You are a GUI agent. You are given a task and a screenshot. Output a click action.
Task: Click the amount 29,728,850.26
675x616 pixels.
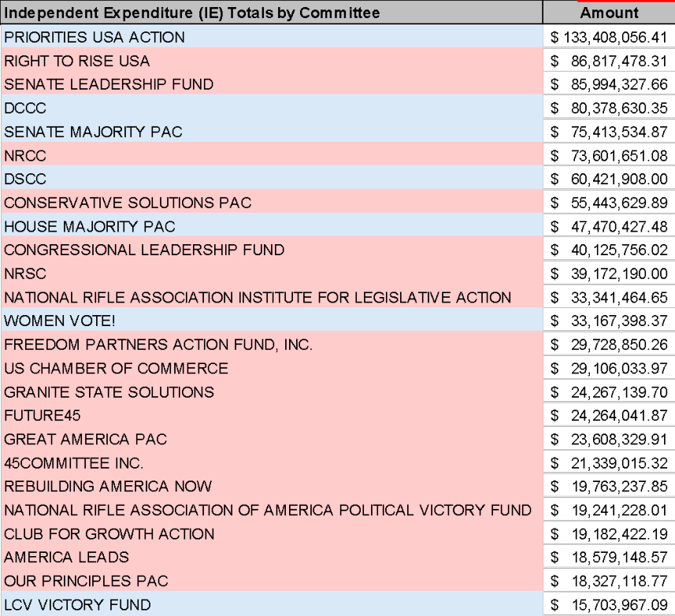pos(609,345)
